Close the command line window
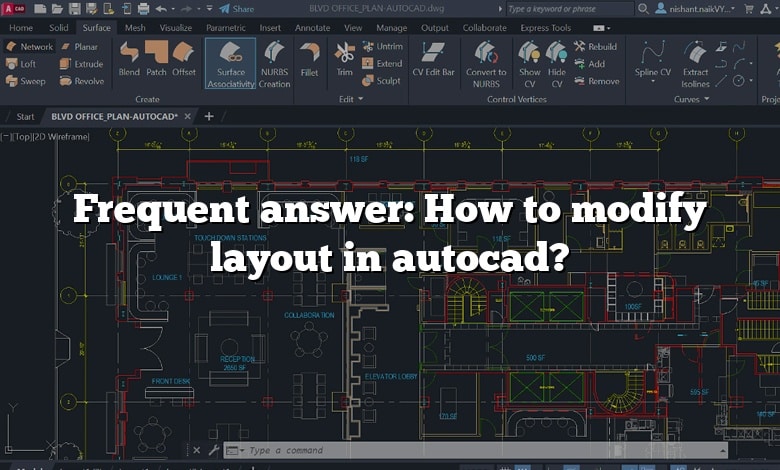 (196, 451)
